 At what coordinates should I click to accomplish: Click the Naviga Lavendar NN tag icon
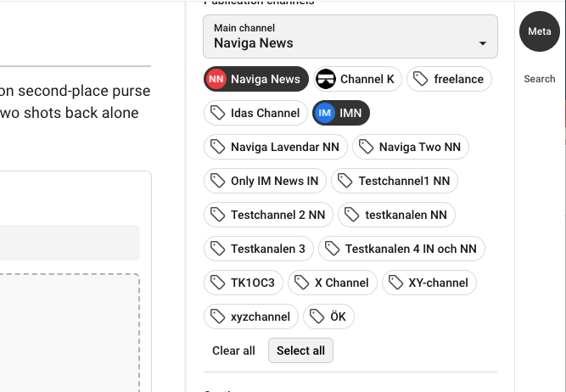(217, 147)
